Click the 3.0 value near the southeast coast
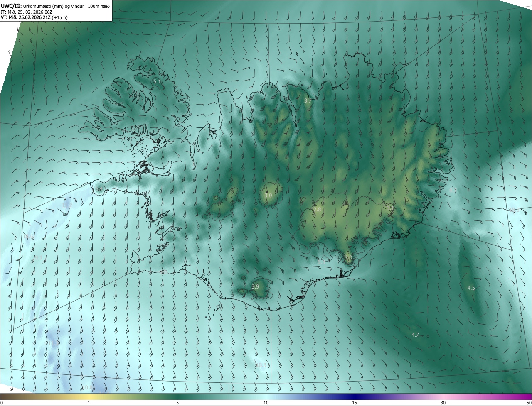Screen dimensions: 532x406 pos(348,258)
